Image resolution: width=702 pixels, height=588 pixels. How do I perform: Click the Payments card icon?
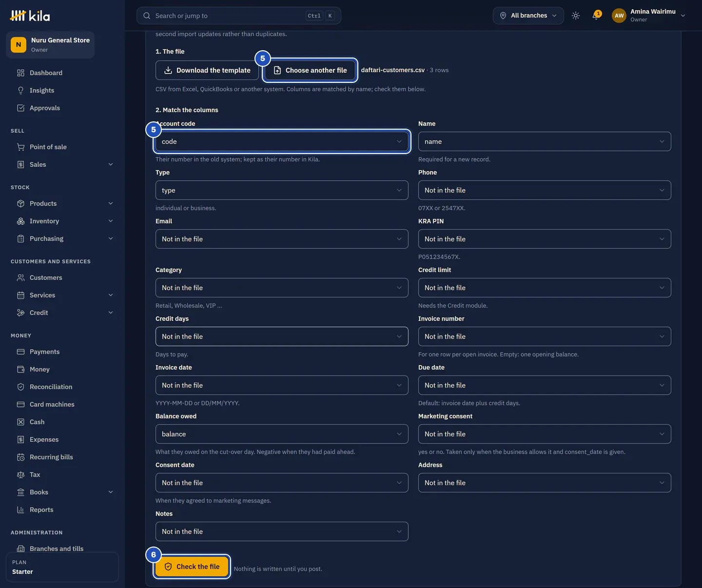click(20, 352)
